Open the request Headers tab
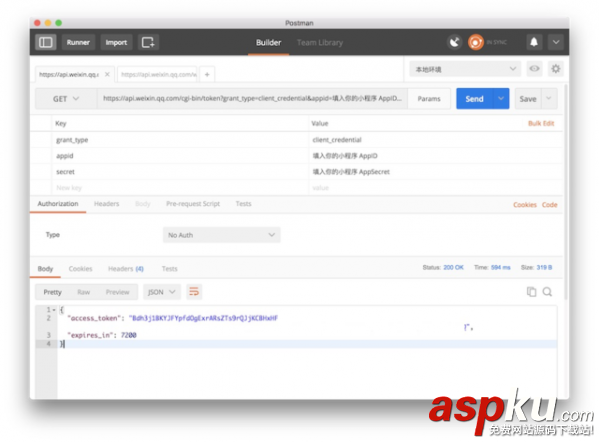599x442 pixels. pyautogui.click(x=107, y=204)
